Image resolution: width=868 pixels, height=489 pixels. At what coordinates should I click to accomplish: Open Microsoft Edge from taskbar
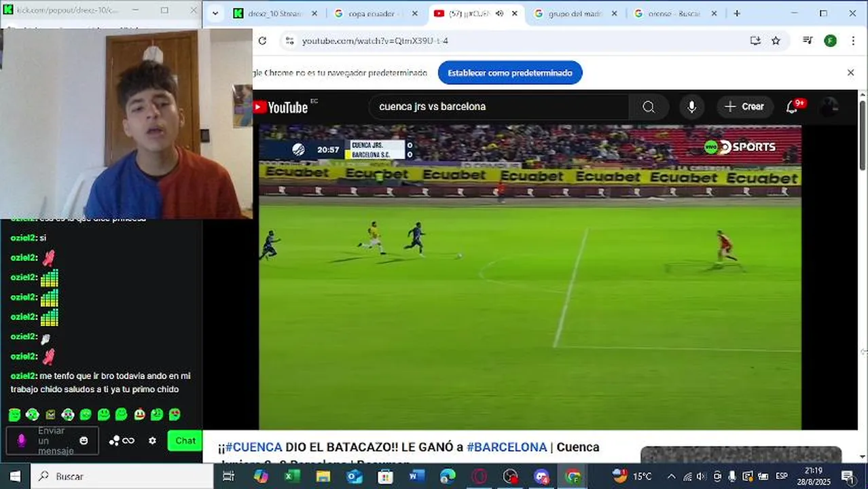tap(448, 476)
